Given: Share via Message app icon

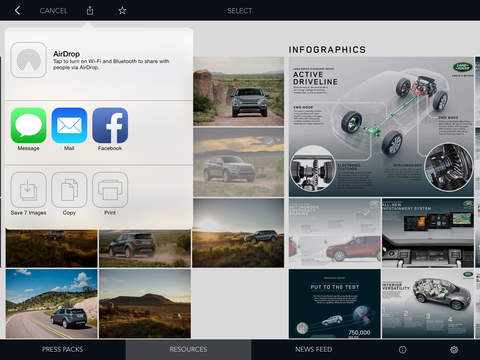Looking at the screenshot, I should [29, 125].
